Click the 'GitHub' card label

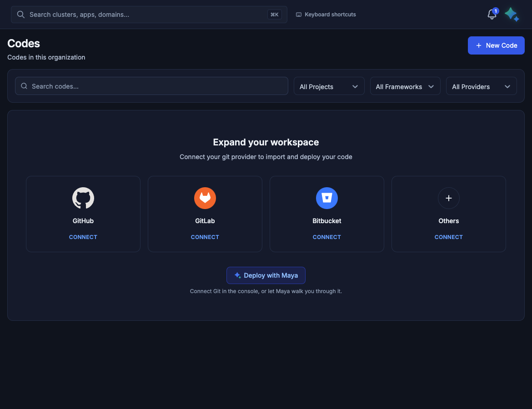point(83,221)
